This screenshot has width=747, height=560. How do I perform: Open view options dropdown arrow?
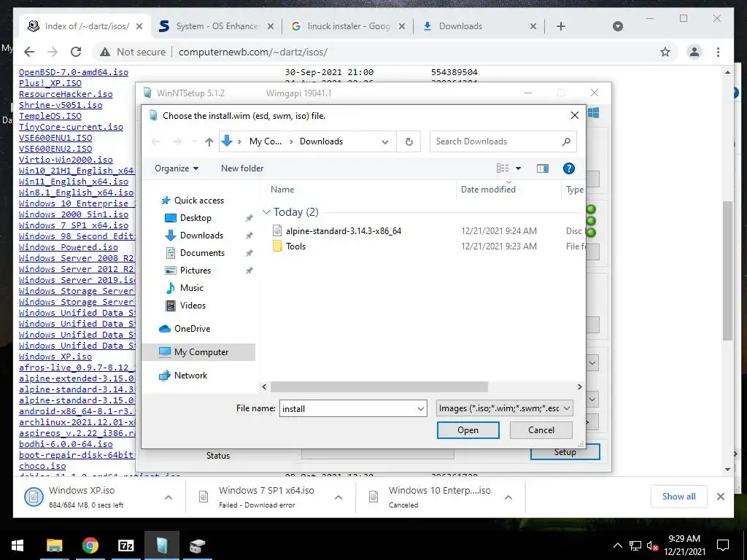tap(519, 168)
